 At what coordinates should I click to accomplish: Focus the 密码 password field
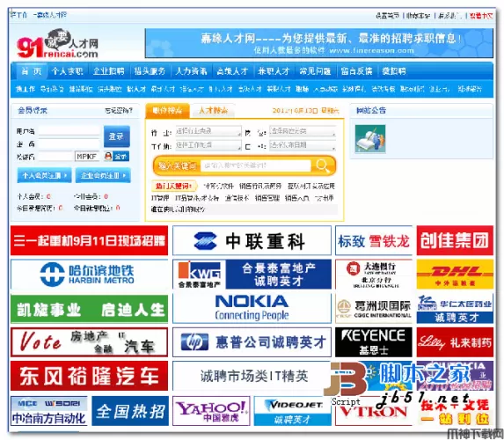pyautogui.click(x=69, y=143)
